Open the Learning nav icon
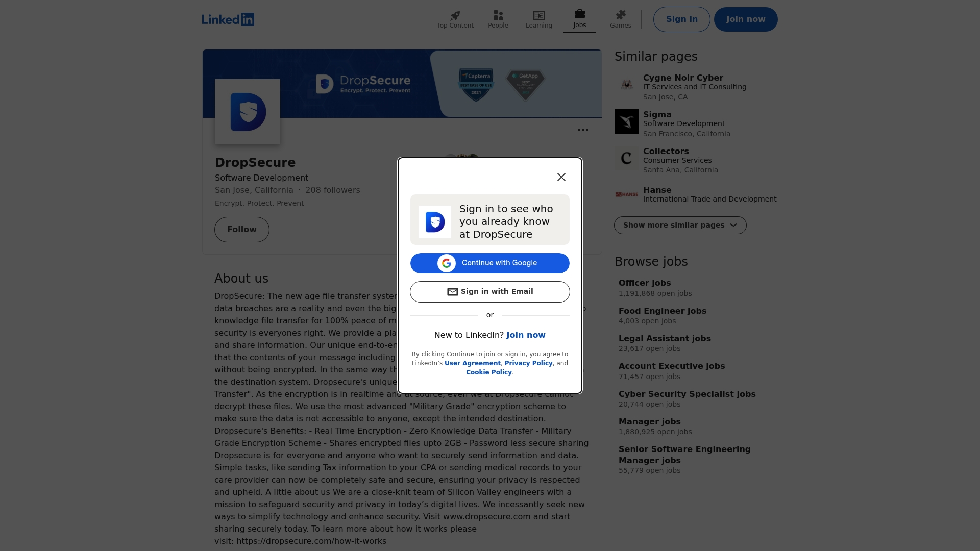980x551 pixels. pos(539,15)
